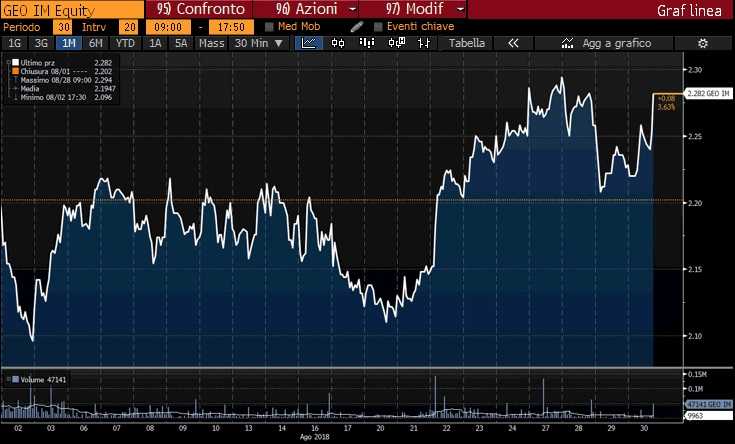This screenshot has height=444, width=735.
Task: Select the 5A time range tab
Action: [181, 43]
